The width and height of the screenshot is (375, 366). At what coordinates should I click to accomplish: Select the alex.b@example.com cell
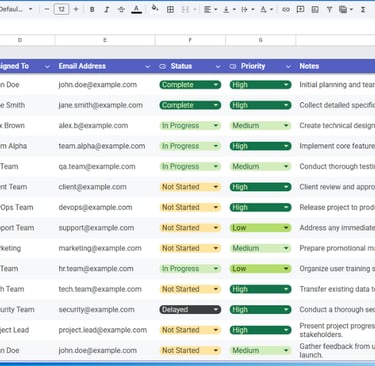pos(105,126)
